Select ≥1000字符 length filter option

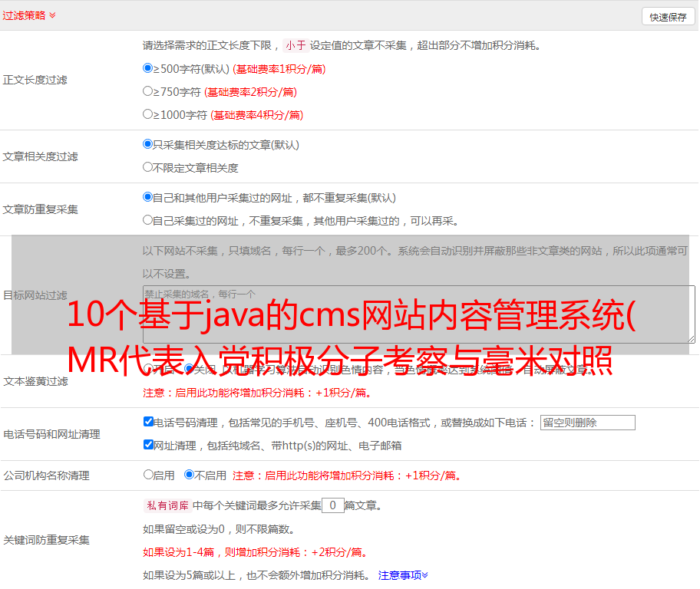(148, 114)
